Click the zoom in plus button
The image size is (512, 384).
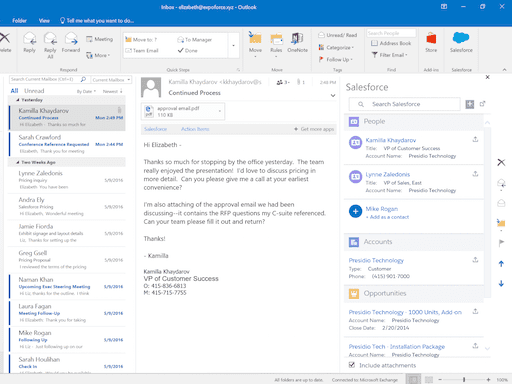(x=488, y=380)
